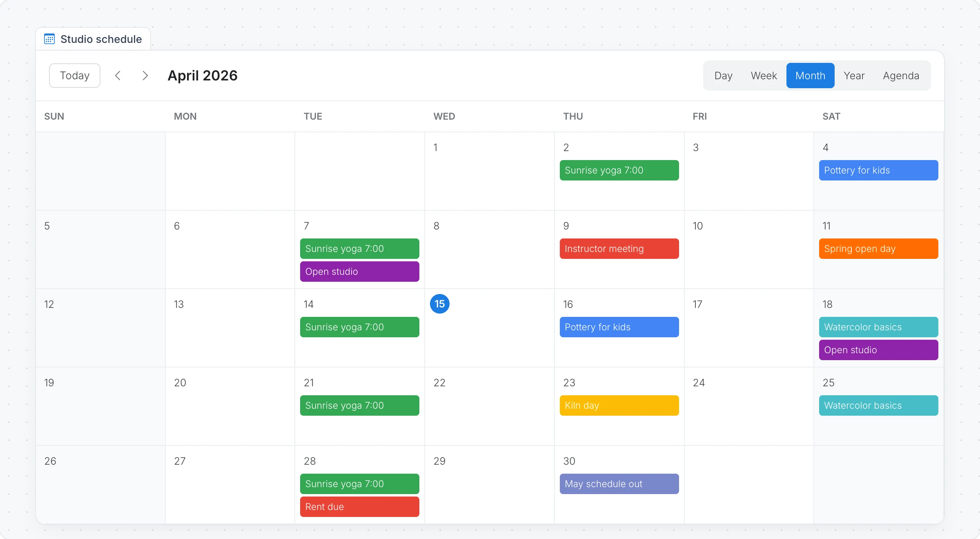Select date number 24 on Friday
Viewport: 980px width, 539px height.
pos(699,383)
